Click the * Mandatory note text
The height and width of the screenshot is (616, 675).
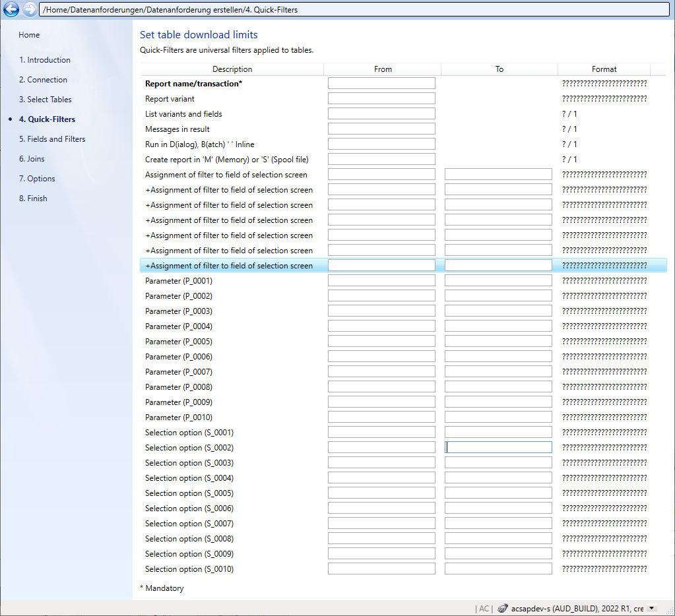click(x=162, y=588)
